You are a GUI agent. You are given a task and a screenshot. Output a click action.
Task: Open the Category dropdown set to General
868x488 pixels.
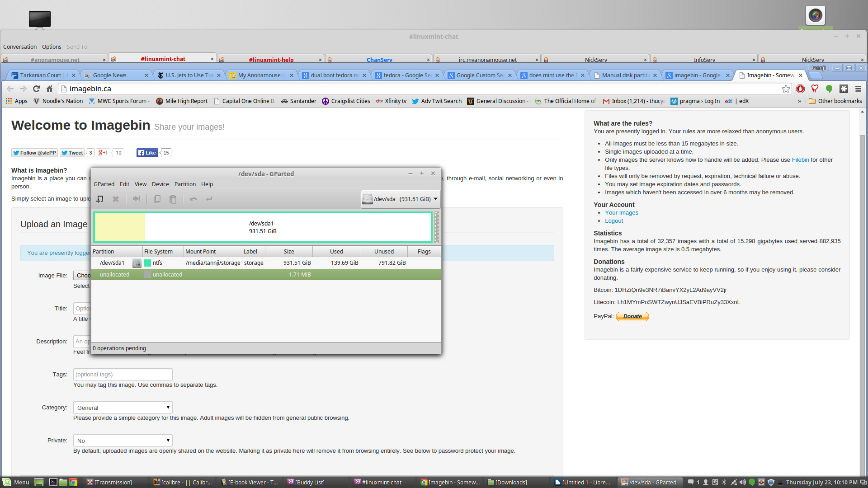123,408
